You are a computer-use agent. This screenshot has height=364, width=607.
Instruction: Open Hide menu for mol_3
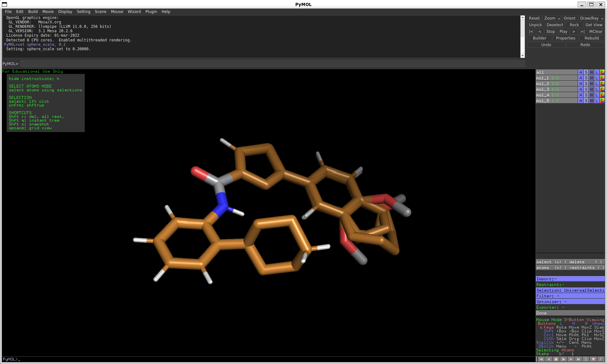[x=591, y=89]
